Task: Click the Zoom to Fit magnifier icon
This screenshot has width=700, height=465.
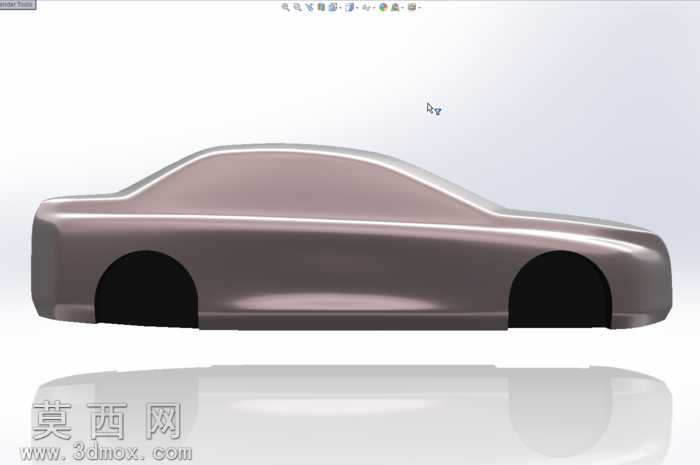Action: pyautogui.click(x=285, y=7)
